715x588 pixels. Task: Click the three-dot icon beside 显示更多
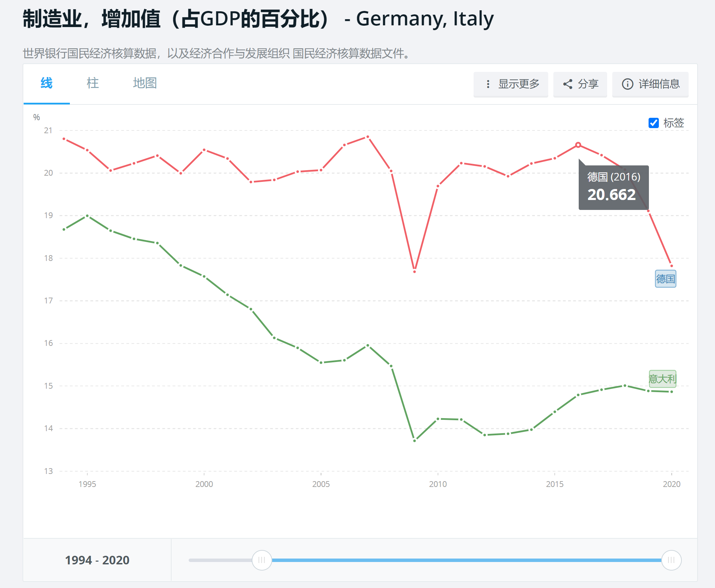tap(488, 84)
